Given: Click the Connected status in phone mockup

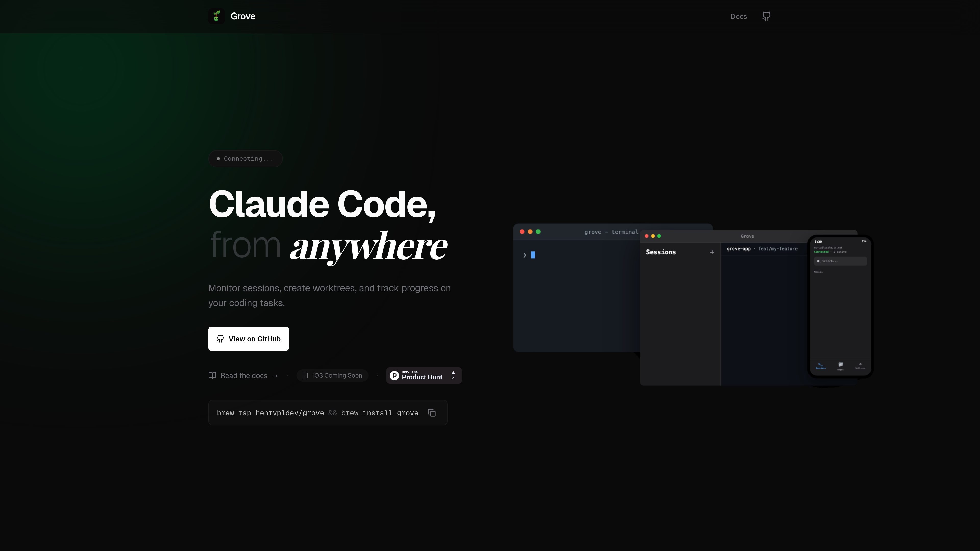Looking at the screenshot, I should [x=821, y=252].
